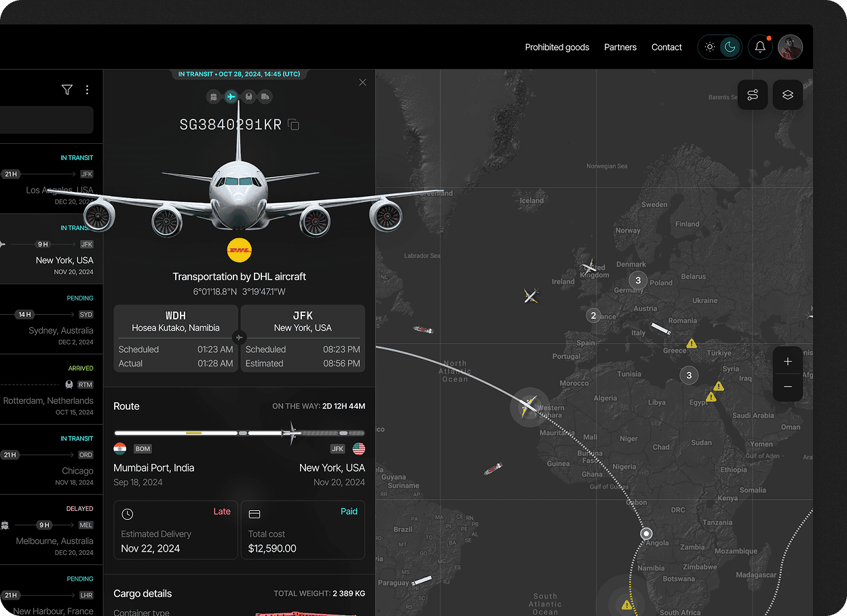Select the truck transport mode icon
The height and width of the screenshot is (616, 847).
[265, 97]
